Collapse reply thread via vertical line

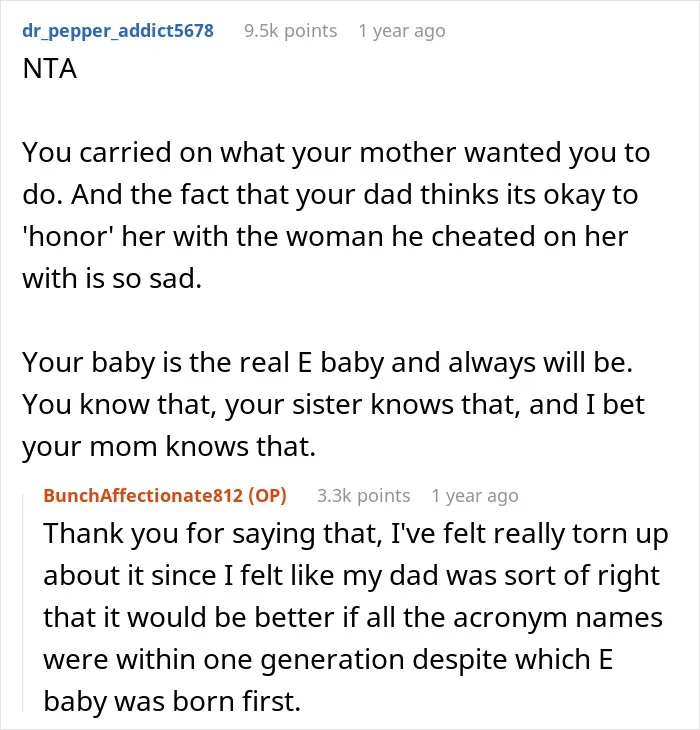point(23,603)
